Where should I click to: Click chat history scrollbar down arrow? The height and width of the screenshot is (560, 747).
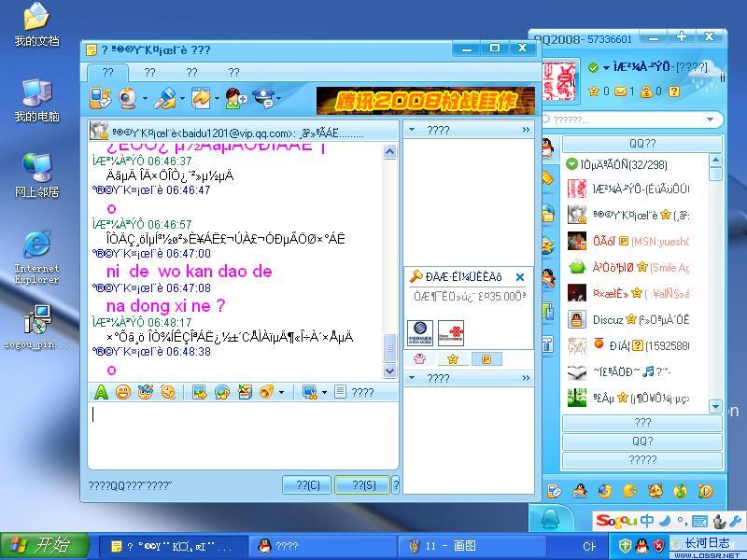pos(389,371)
